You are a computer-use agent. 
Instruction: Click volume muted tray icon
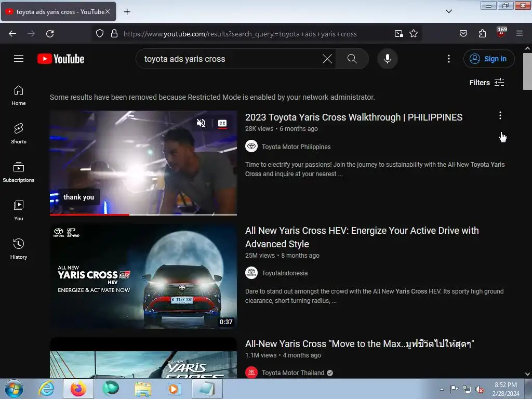(x=480, y=390)
